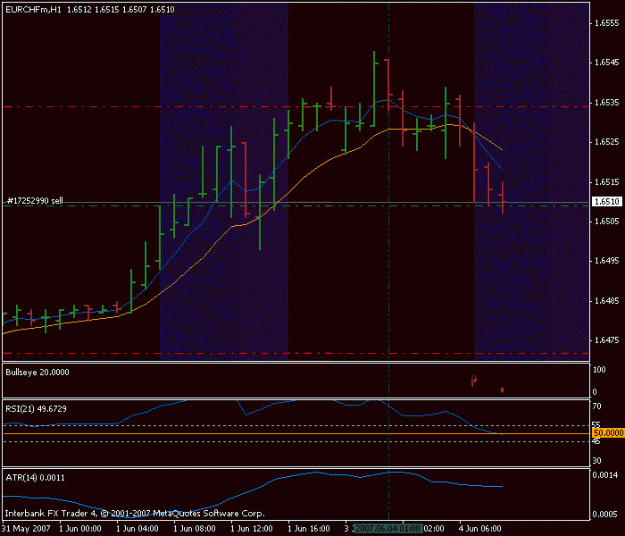The height and width of the screenshot is (536, 625).
Task: Click the 31 May 2007 time label
Action: (x=26, y=529)
